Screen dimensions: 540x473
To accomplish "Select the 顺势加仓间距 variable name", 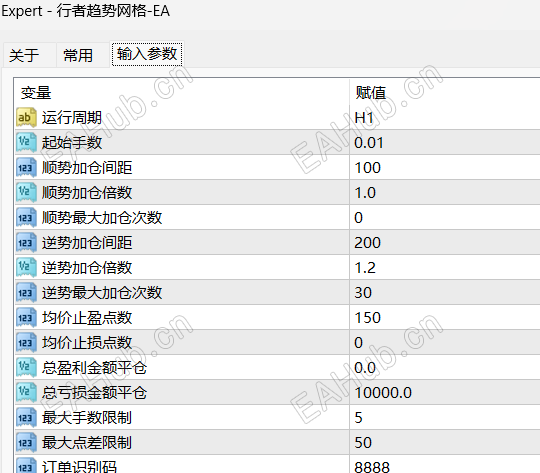I will point(87,168).
